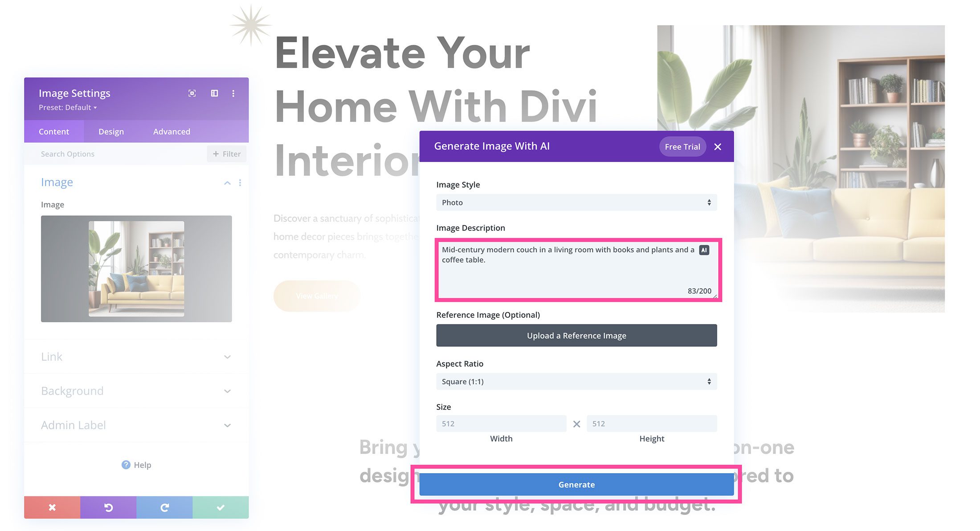Image resolution: width=980 pixels, height=531 pixels.
Task: Click the redo icon in the bottom toolbar
Action: point(165,507)
